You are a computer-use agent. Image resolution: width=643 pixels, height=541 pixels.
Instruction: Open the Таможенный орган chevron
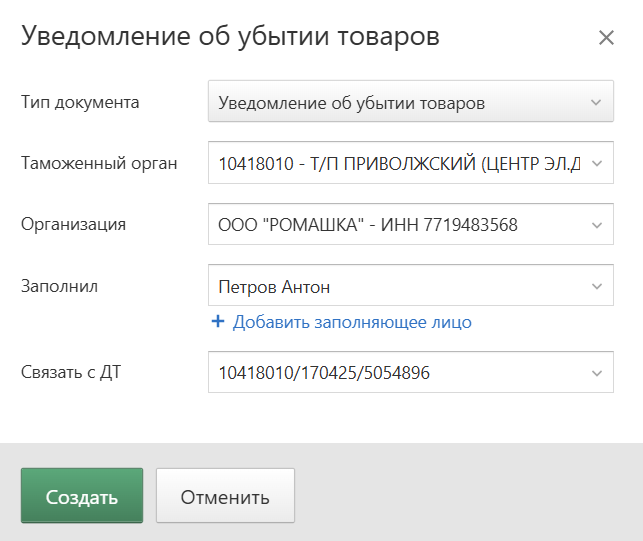click(597, 163)
